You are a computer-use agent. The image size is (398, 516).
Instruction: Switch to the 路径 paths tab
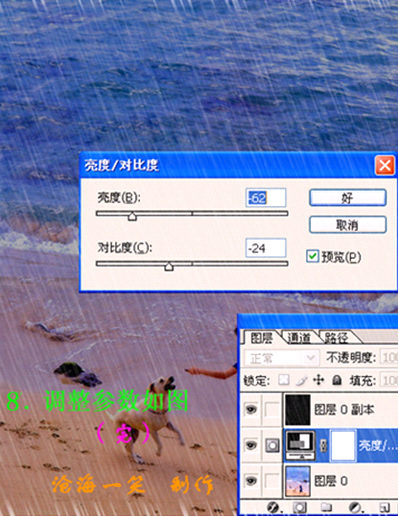pyautogui.click(x=336, y=338)
